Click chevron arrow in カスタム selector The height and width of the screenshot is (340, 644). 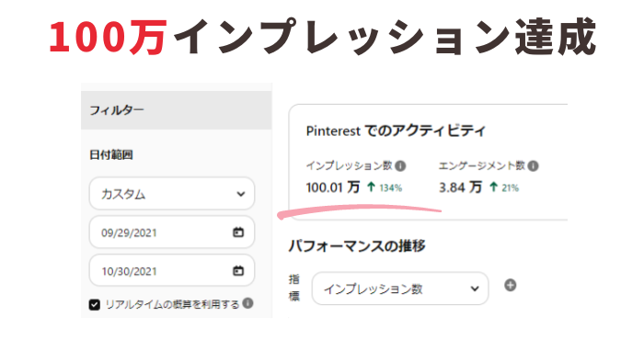pos(241,194)
